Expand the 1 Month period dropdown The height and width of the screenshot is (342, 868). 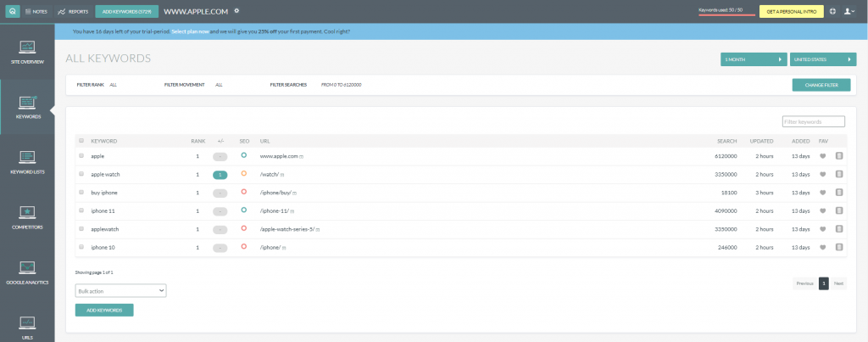click(x=754, y=59)
